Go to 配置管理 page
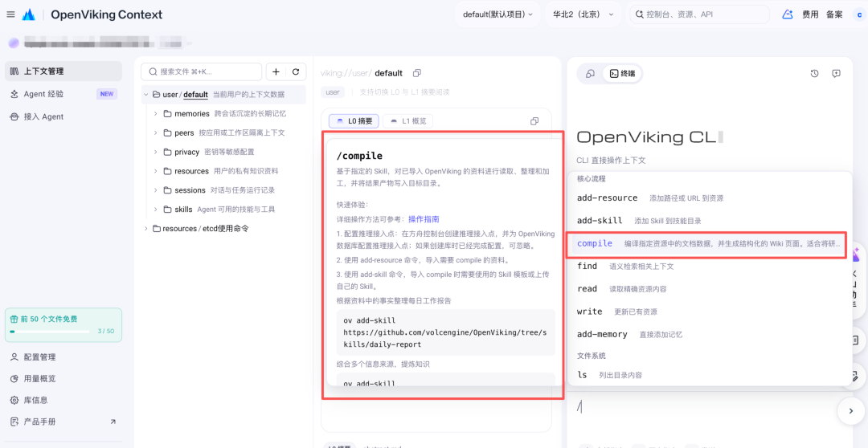The width and height of the screenshot is (868, 448). pyautogui.click(x=40, y=357)
